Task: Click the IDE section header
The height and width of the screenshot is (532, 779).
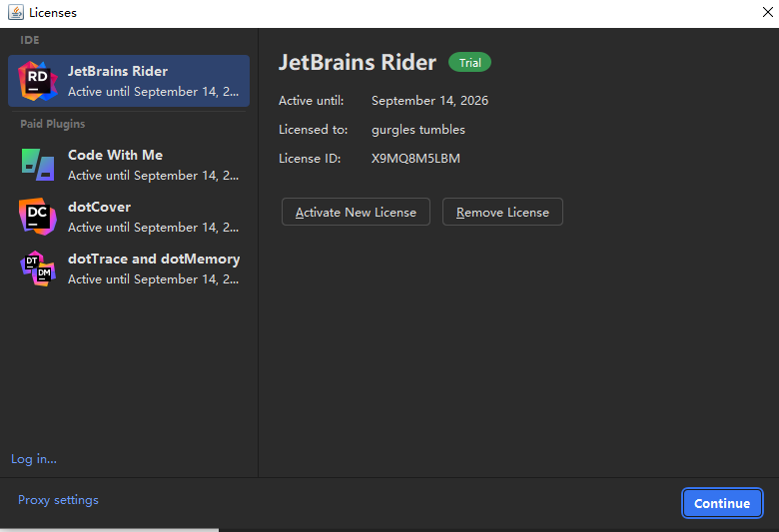Action: [x=30, y=40]
